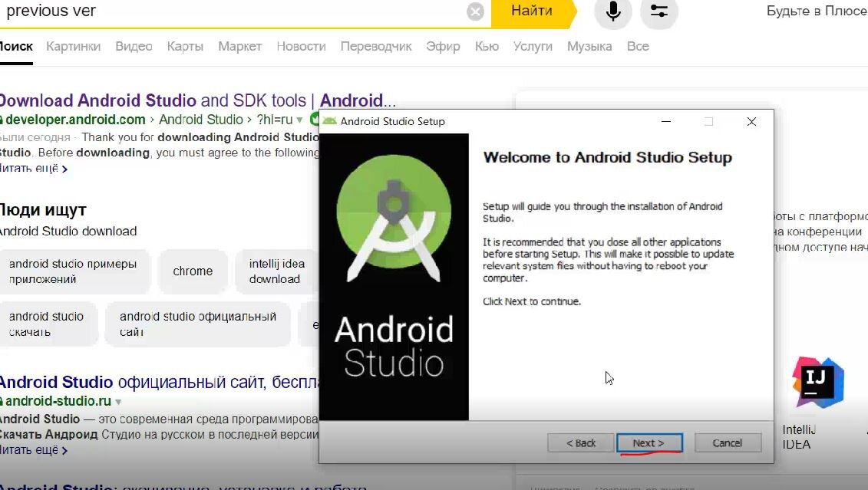The height and width of the screenshot is (490, 868).
Task: Click into the search input field
Action: point(233,11)
